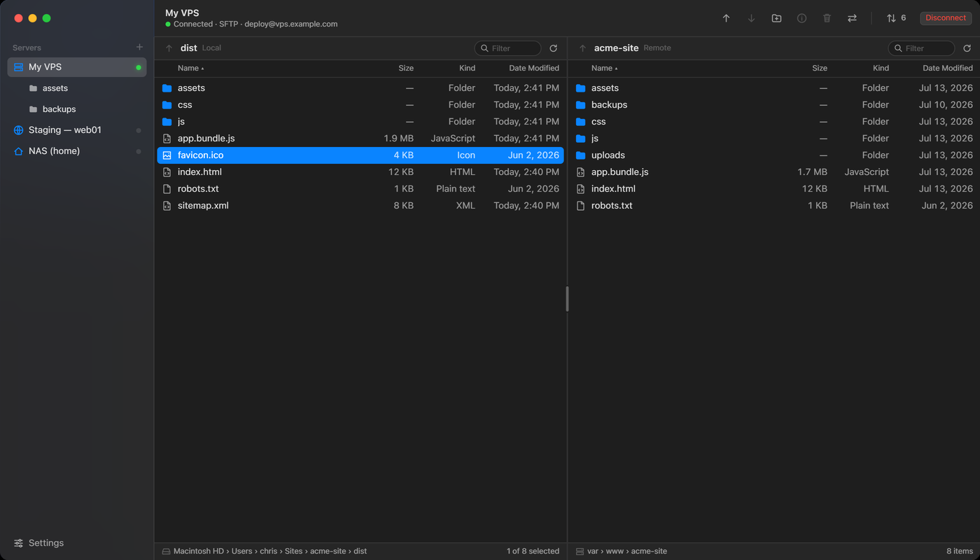Screen dimensions: 980x560
Task: Refresh the remote acme-site pane
Action: pyautogui.click(x=967, y=48)
